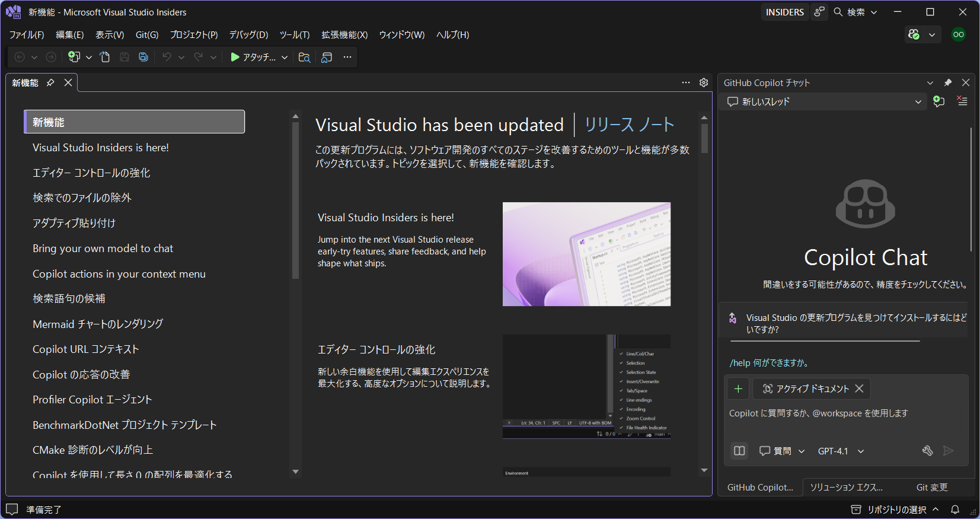Expand the Navigate Backward history dropdown arrow

[34, 57]
